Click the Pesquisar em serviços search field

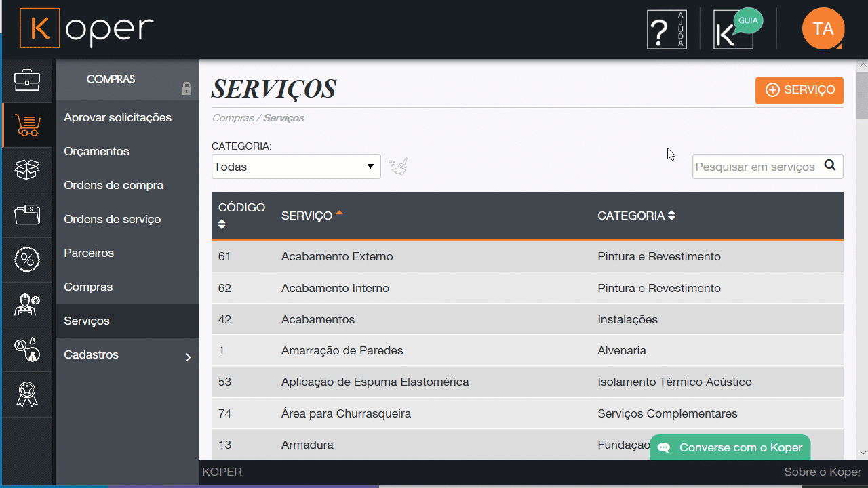(755, 167)
